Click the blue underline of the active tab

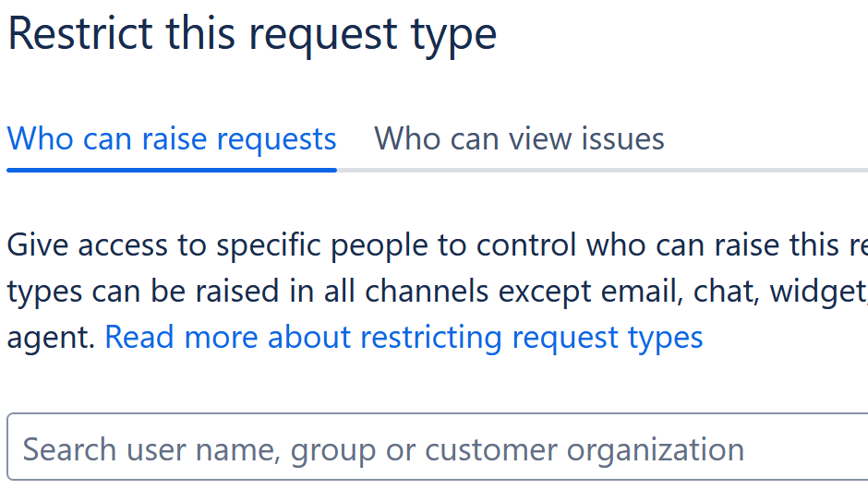tap(172, 170)
